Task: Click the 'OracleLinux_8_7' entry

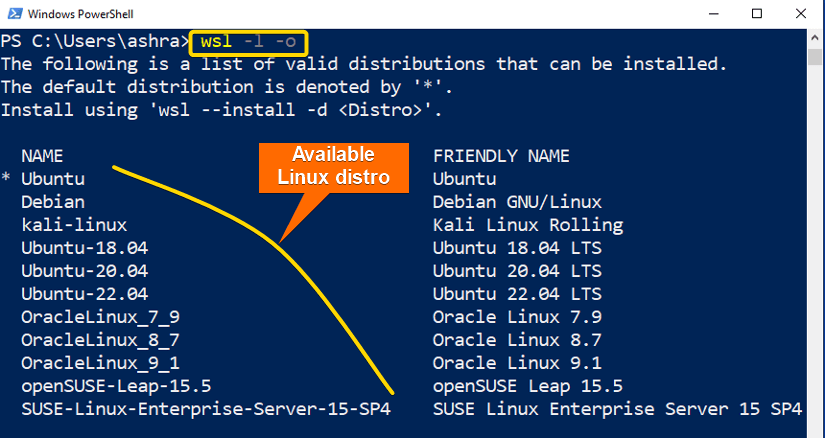Action: [x=100, y=340]
